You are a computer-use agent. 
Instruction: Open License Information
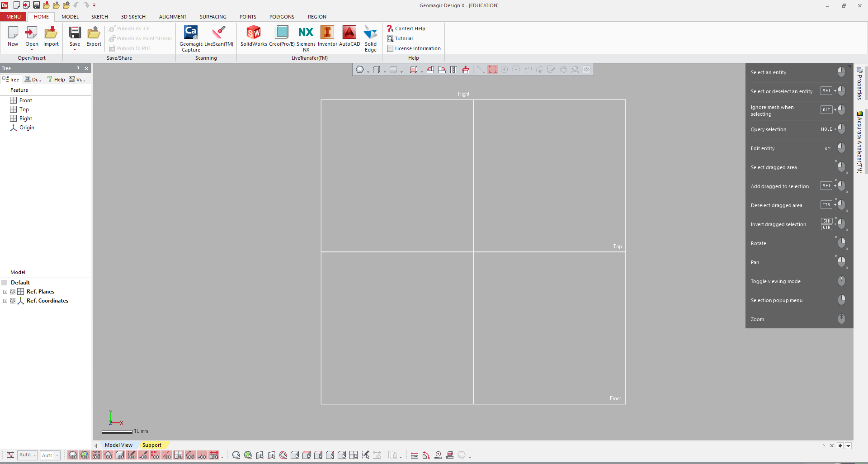414,48
